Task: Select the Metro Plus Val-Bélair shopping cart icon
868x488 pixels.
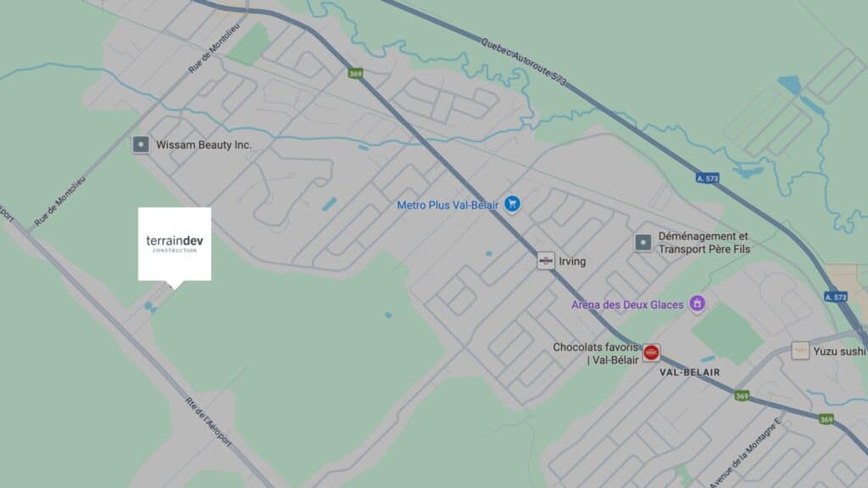Action: 512,204
